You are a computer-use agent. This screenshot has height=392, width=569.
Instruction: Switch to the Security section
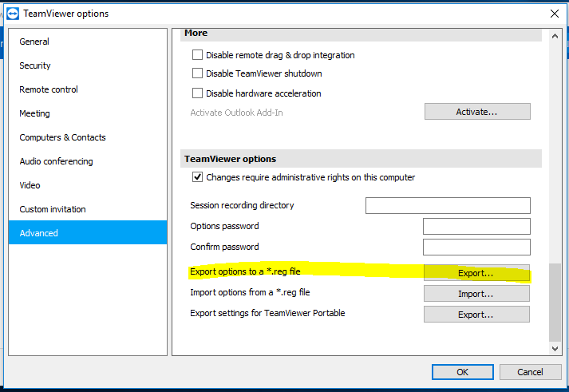tap(35, 65)
